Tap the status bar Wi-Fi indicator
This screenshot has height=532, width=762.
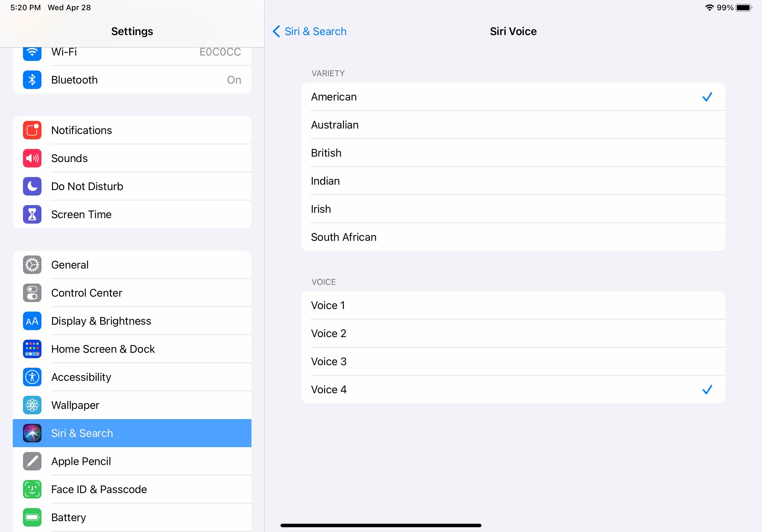pyautogui.click(x=709, y=8)
